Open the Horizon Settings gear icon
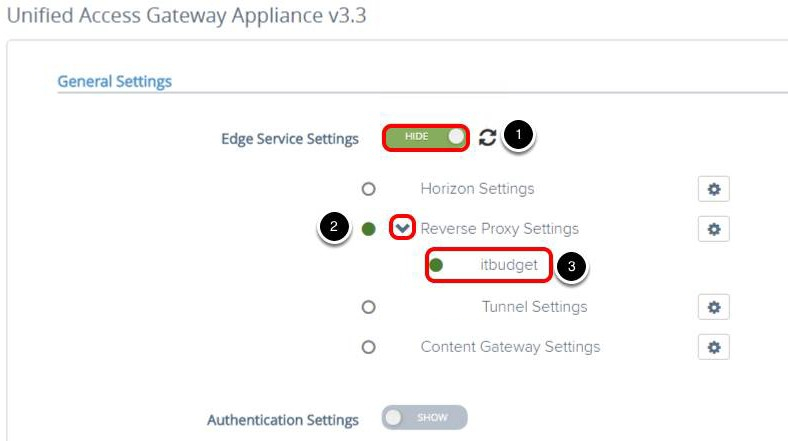Screen dimensions: 788x441 (713, 189)
